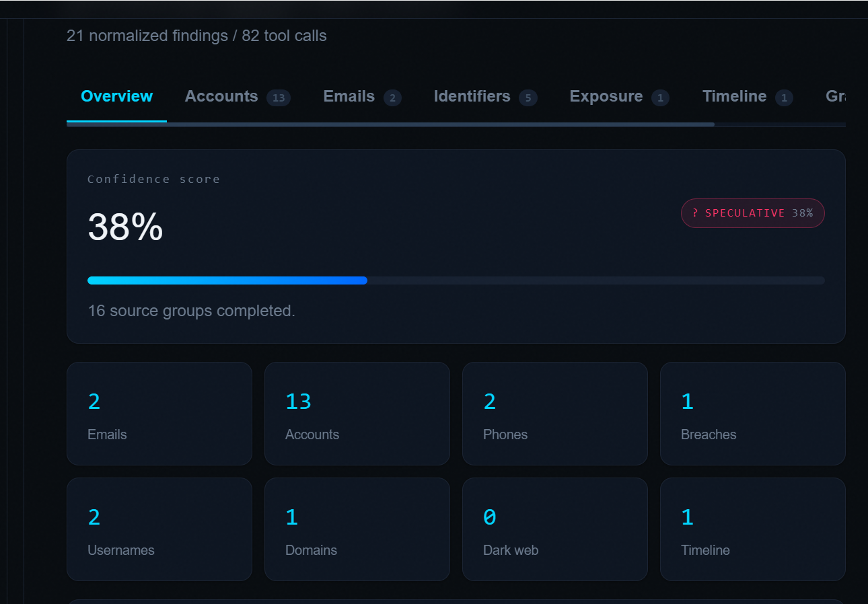This screenshot has height=604, width=868.
Task: Click the '16 source groups completed.' text
Action: pyautogui.click(x=192, y=311)
